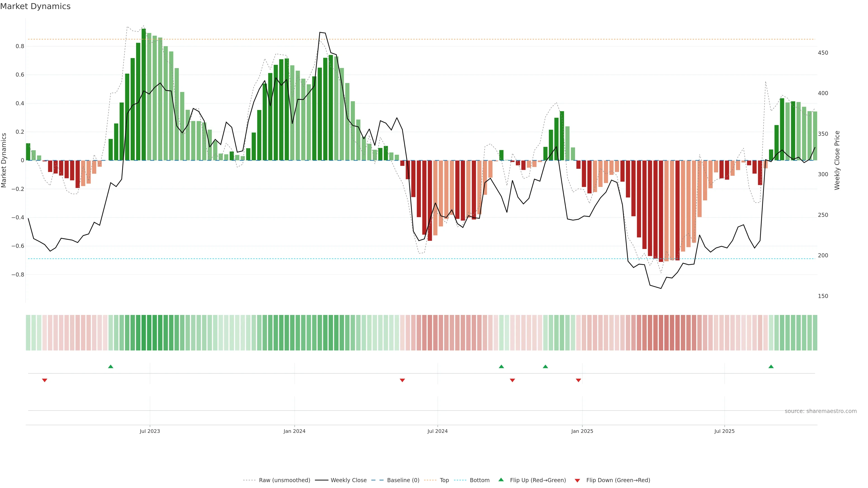Toggle the Weekly Close legend entry

348,480
